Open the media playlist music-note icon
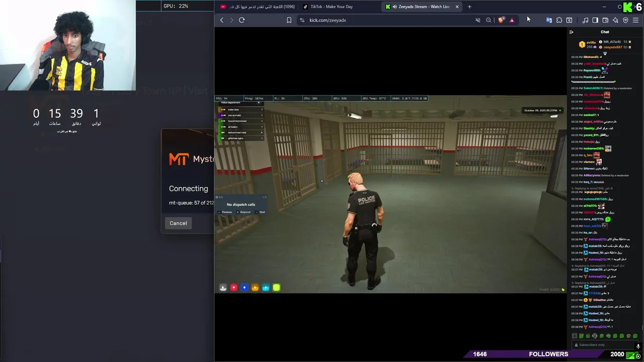Viewport: 644px width, 362px height. [x=585, y=20]
